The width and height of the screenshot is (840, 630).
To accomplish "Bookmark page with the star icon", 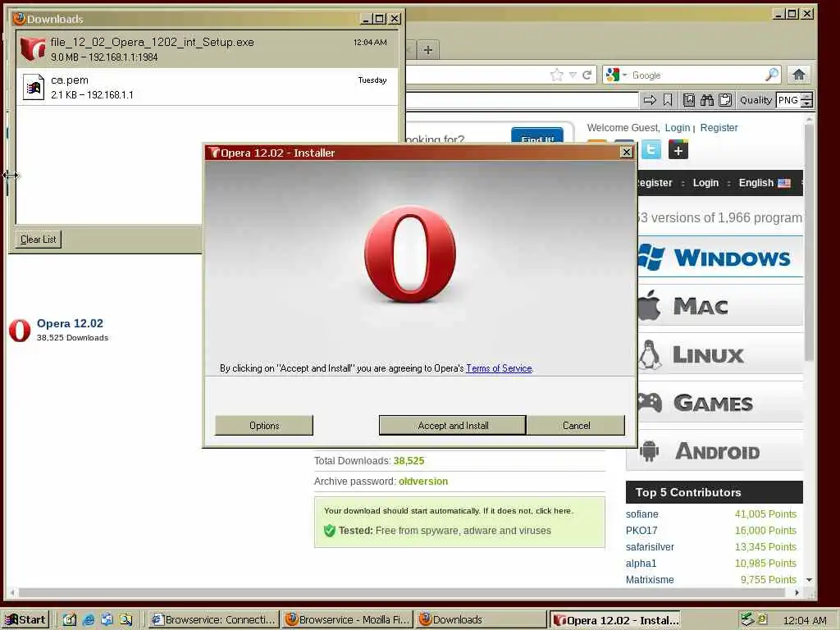I will (x=557, y=75).
